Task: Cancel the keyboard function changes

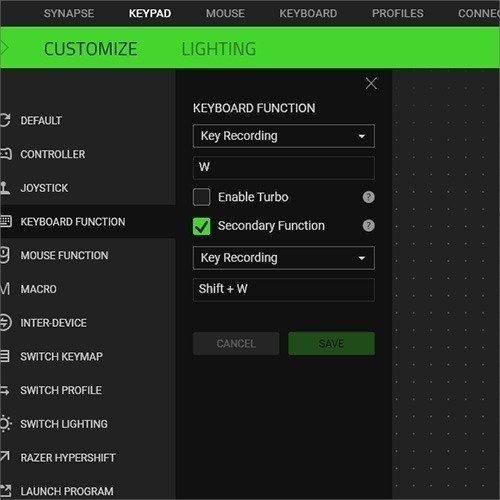Action: (x=236, y=343)
